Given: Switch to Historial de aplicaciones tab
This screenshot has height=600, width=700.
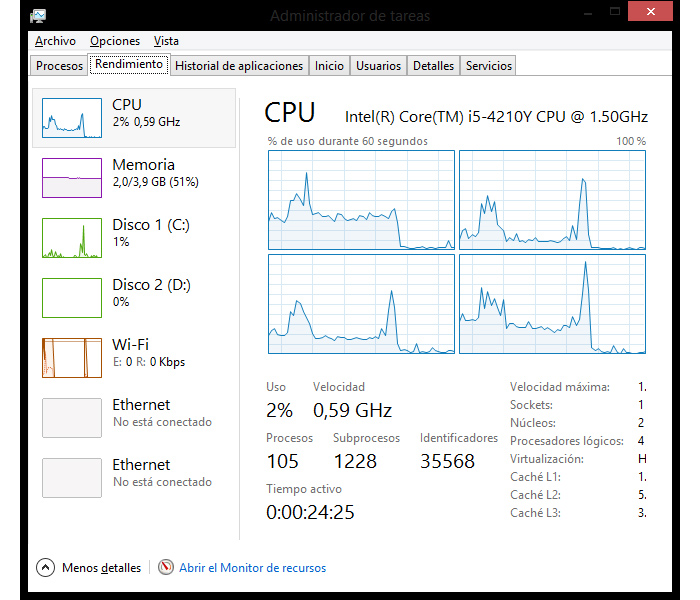Looking at the screenshot, I should coord(238,66).
